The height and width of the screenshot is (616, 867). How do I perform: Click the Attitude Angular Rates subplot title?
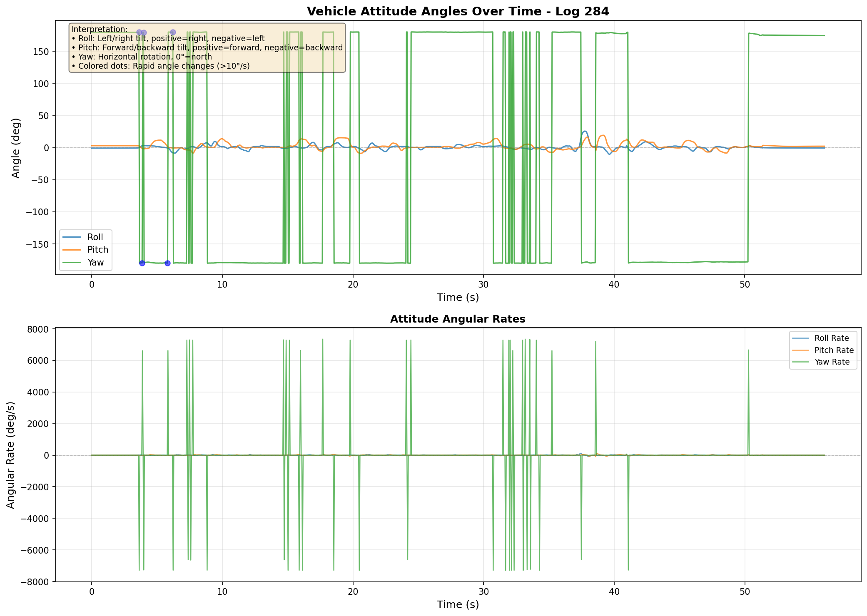tap(458, 319)
